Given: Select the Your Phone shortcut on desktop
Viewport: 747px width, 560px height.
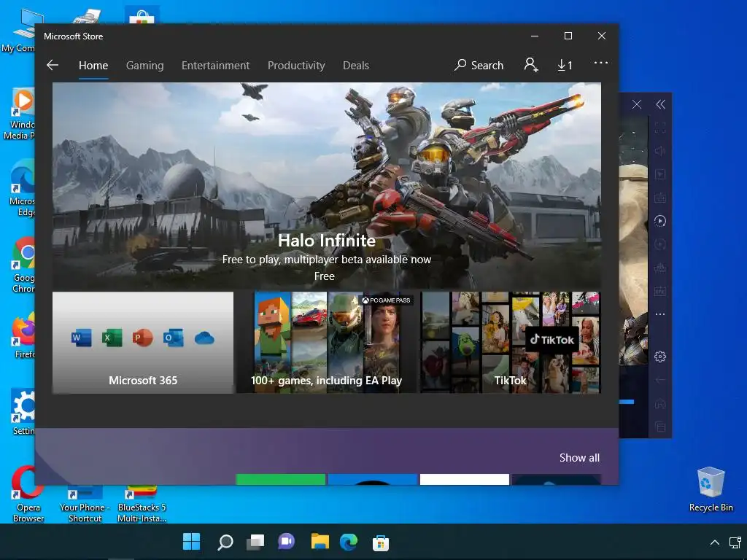Looking at the screenshot, I should (x=85, y=504).
